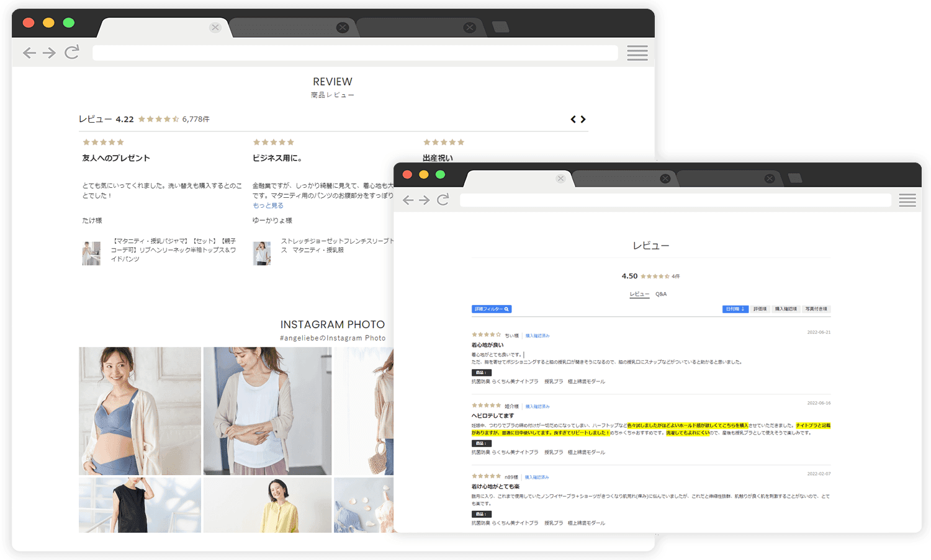Sort reviews by 評価順
The height and width of the screenshot is (560, 931).
point(760,309)
